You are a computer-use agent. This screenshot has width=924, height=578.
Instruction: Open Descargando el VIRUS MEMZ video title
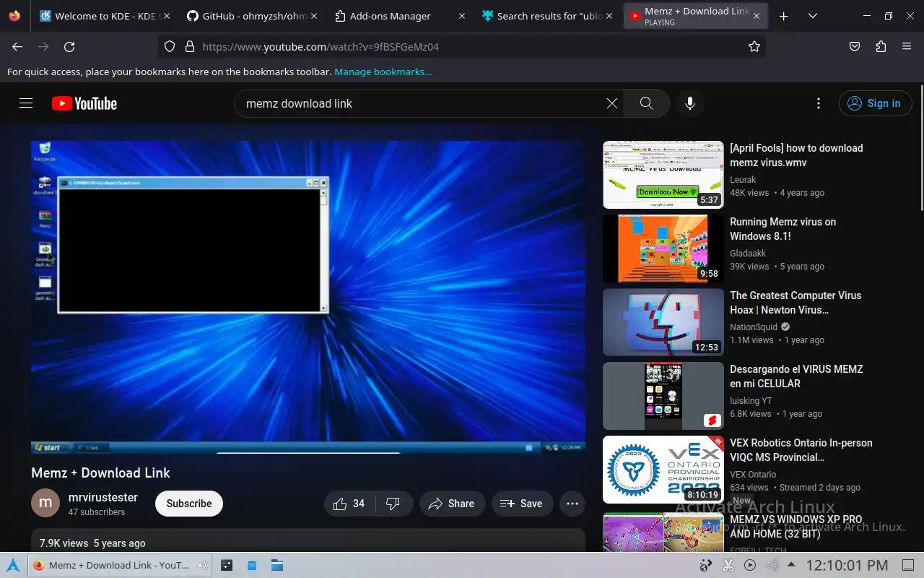coord(796,376)
